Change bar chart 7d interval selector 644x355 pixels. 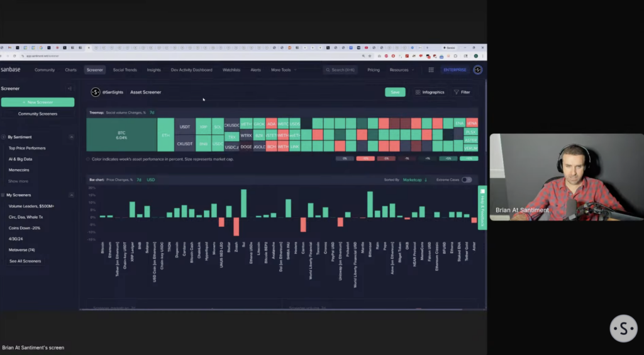point(139,180)
